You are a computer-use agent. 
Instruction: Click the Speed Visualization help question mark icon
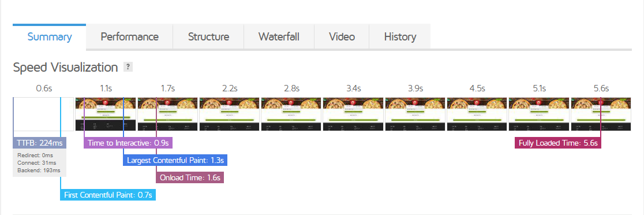128,67
